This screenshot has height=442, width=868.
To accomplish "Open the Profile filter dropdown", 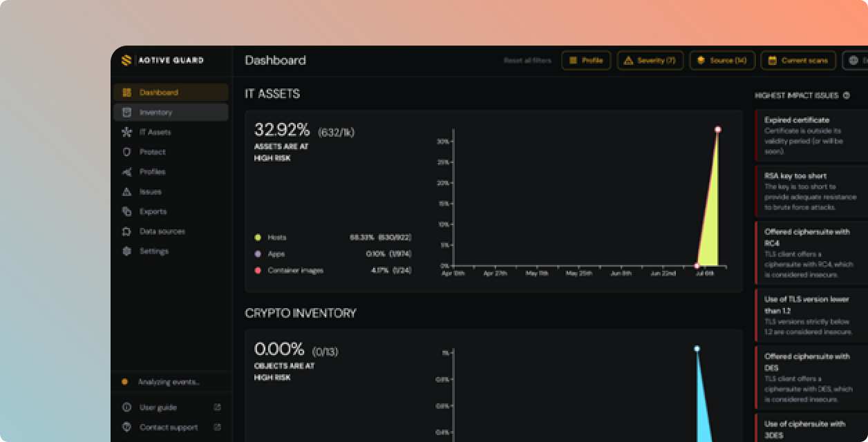I will pyautogui.click(x=586, y=61).
